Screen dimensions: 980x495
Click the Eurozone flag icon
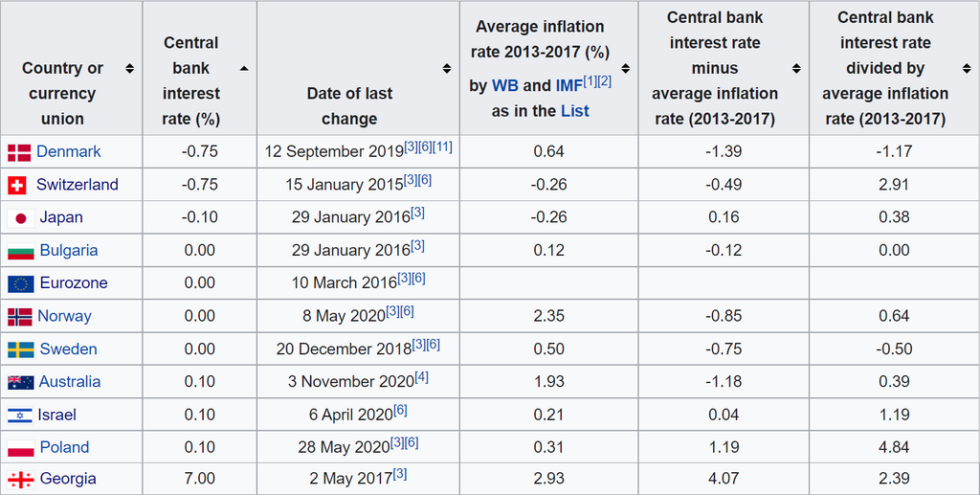pyautogui.click(x=20, y=283)
